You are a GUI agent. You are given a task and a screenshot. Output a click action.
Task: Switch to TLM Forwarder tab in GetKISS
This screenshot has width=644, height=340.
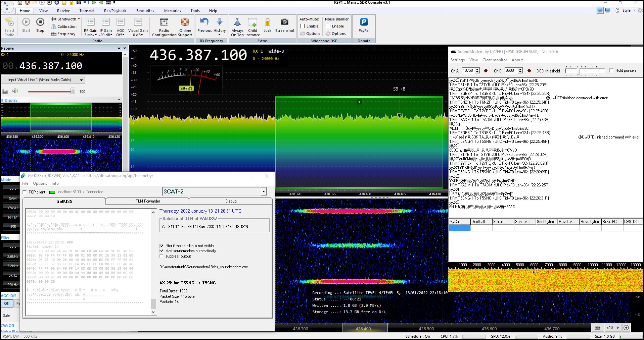tap(148, 201)
